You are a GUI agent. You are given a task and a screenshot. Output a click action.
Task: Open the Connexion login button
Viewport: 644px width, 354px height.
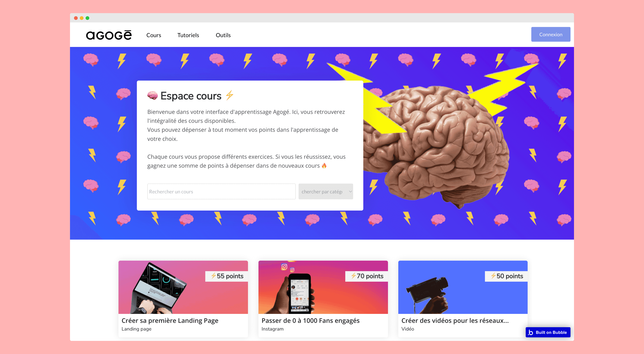tap(550, 35)
